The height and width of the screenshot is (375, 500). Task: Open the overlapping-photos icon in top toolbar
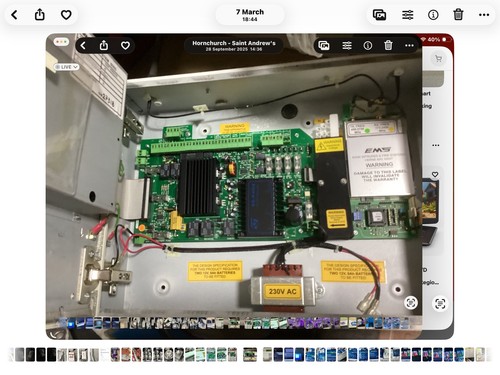point(379,15)
